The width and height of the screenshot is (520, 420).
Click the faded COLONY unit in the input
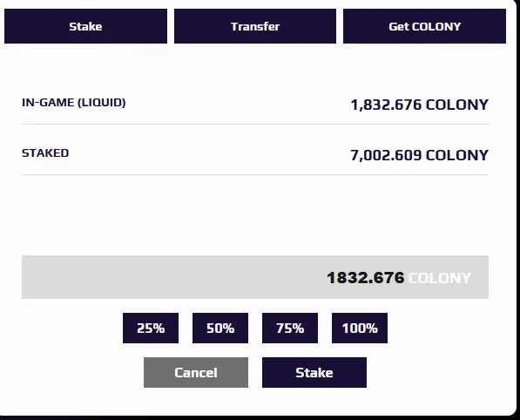click(x=439, y=278)
